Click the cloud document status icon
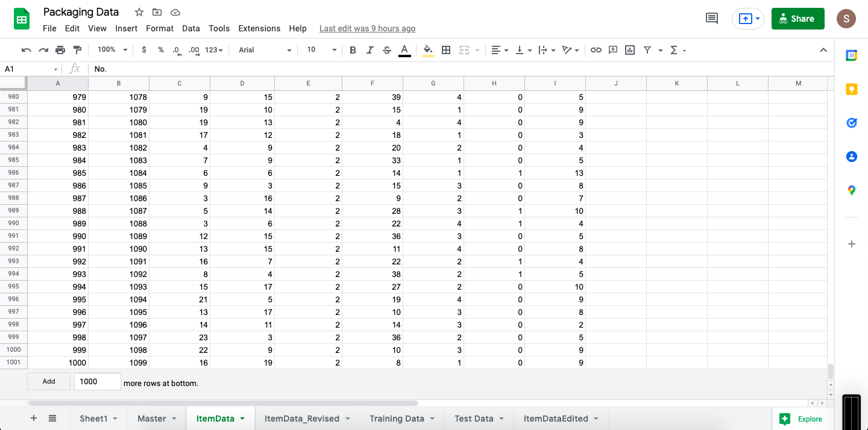 click(175, 12)
